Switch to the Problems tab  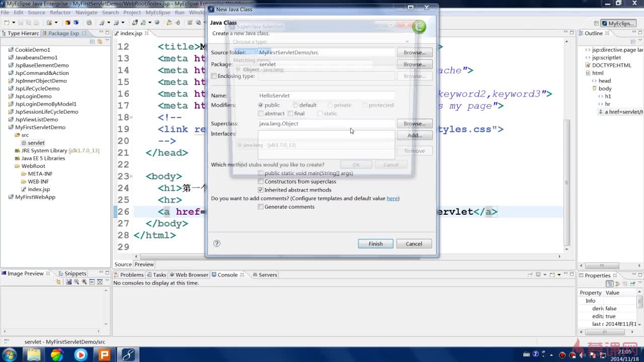[129, 275]
